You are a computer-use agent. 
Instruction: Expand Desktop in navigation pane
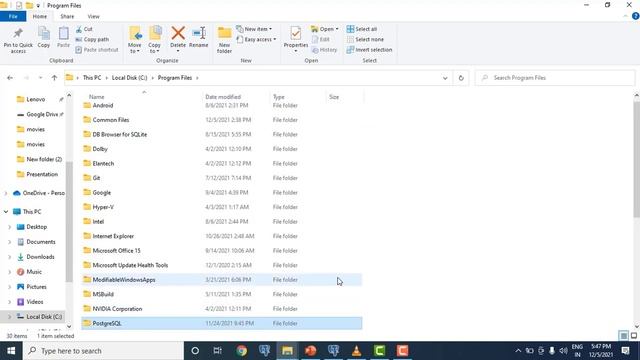pyautogui.click(x=9, y=227)
